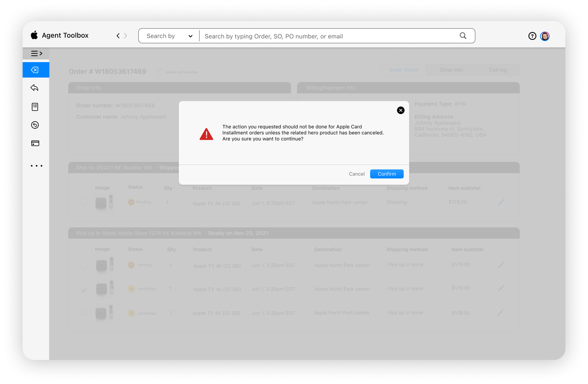The image size is (588, 384).
Task: Open help via the question mark icon
Action: 532,36
